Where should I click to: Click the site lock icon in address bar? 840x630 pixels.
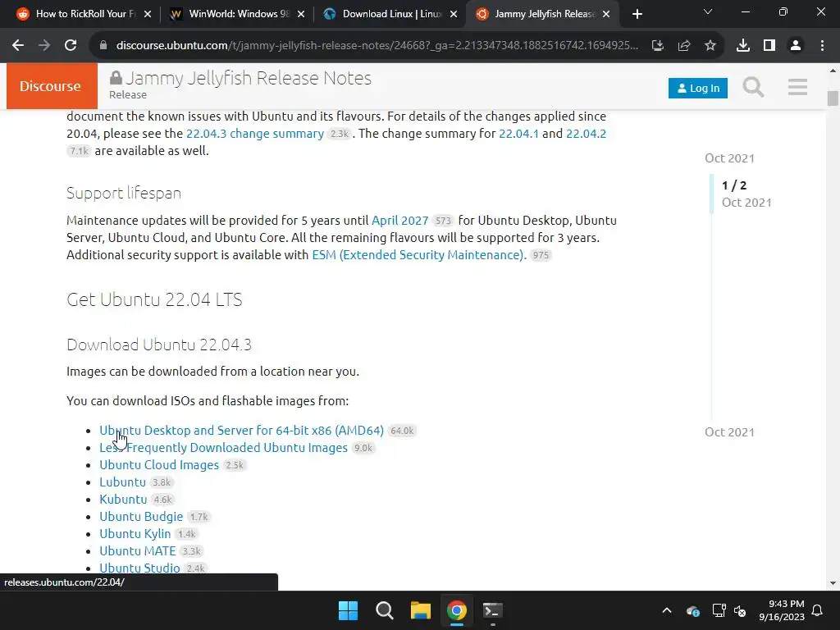tap(103, 46)
